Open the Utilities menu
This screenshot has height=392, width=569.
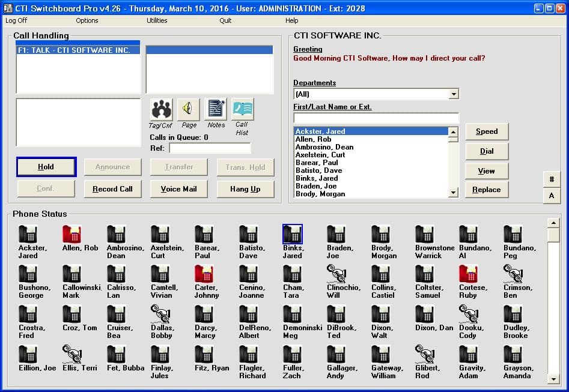tap(157, 20)
